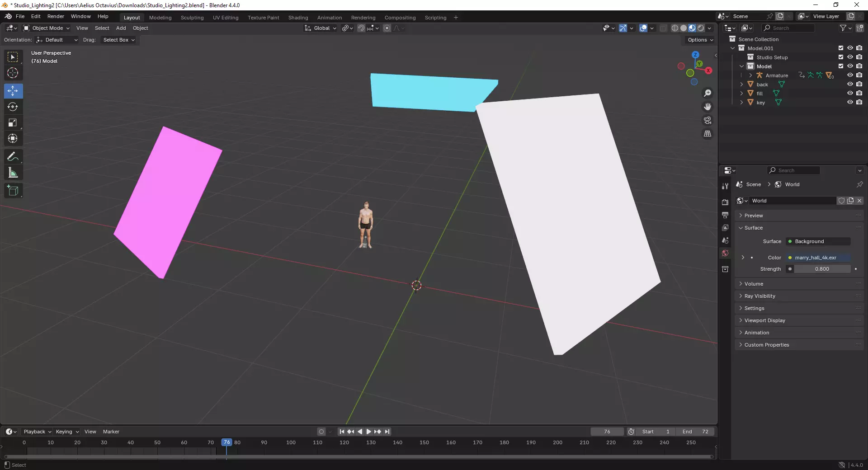This screenshot has width=868, height=470.
Task: Open the timeline Playback menu
Action: (37, 432)
